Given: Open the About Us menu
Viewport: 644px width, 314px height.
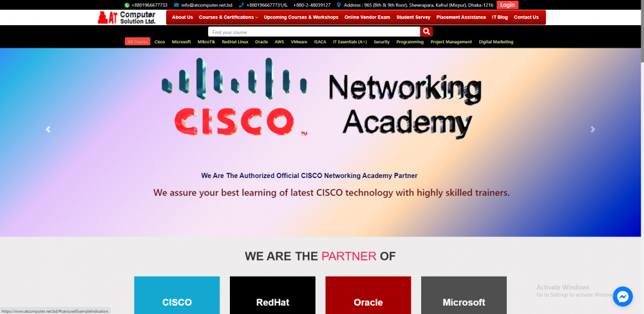Looking at the screenshot, I should 182,17.
